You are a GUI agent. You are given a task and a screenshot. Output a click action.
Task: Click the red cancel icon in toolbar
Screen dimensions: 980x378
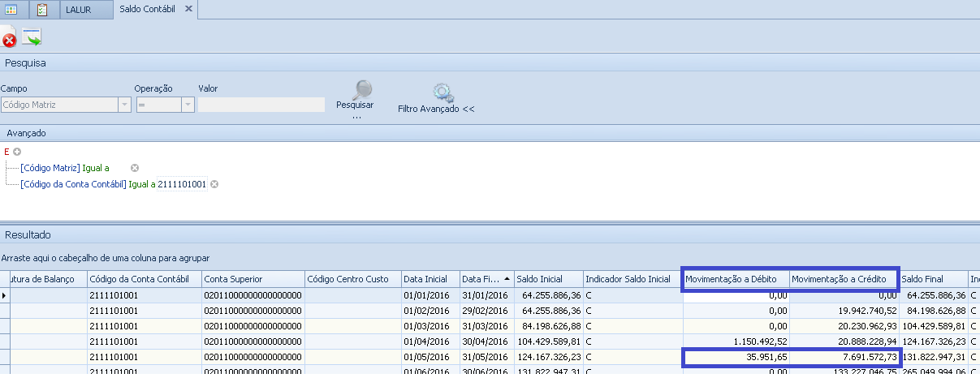click(x=9, y=37)
